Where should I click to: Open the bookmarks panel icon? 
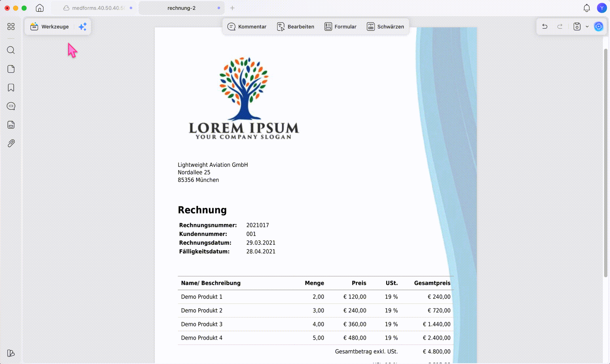[11, 87]
